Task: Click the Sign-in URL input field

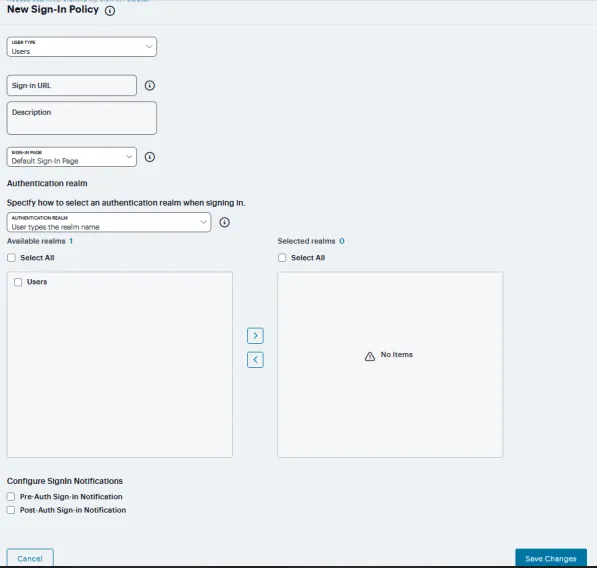Action: (72, 85)
